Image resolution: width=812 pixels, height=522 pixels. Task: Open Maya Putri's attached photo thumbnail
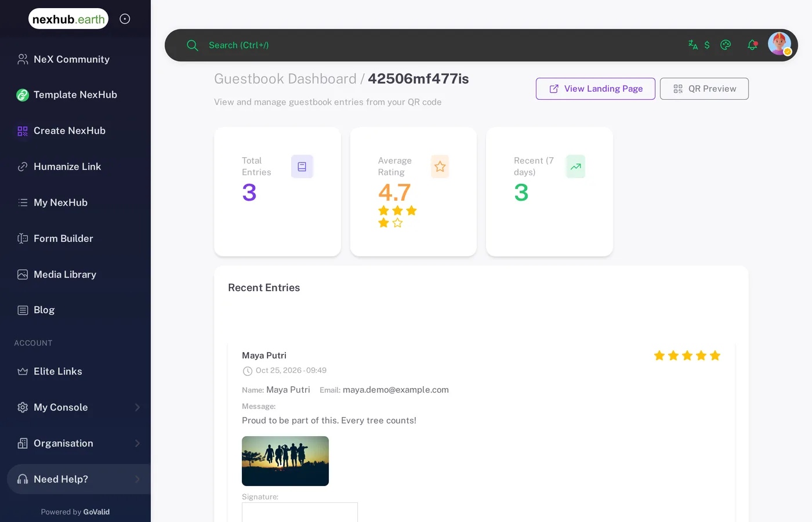(x=285, y=461)
